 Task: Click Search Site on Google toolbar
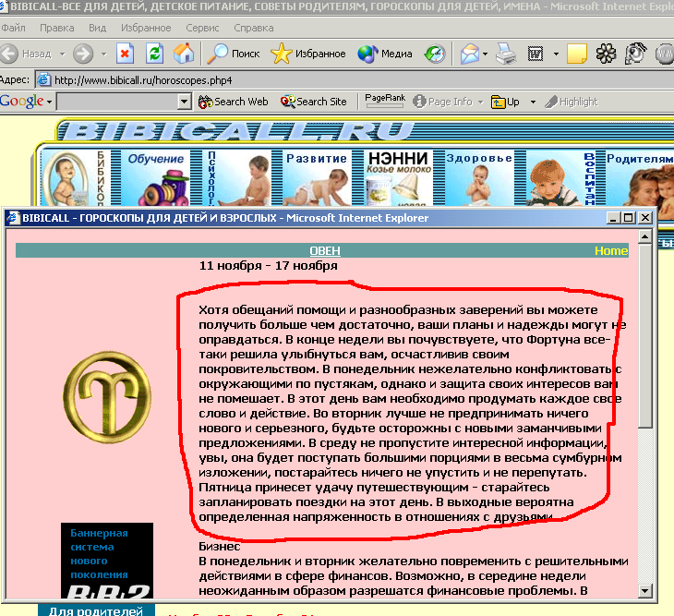(x=313, y=102)
